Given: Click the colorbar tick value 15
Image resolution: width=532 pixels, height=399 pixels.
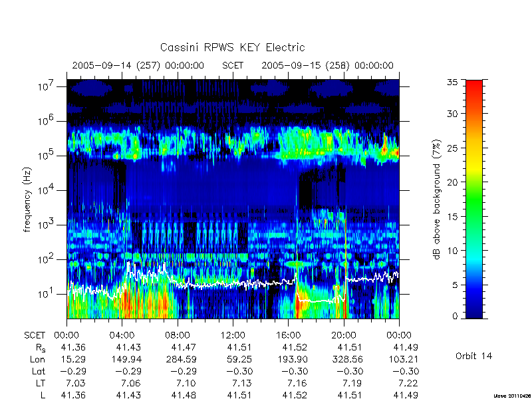Looking at the screenshot, I should [x=452, y=216].
